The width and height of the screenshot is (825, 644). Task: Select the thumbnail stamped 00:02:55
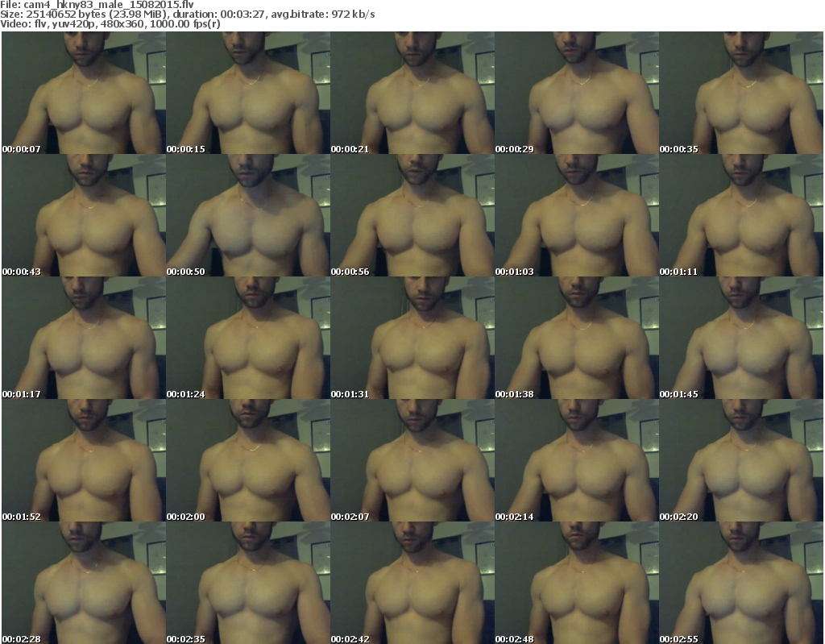[741, 583]
